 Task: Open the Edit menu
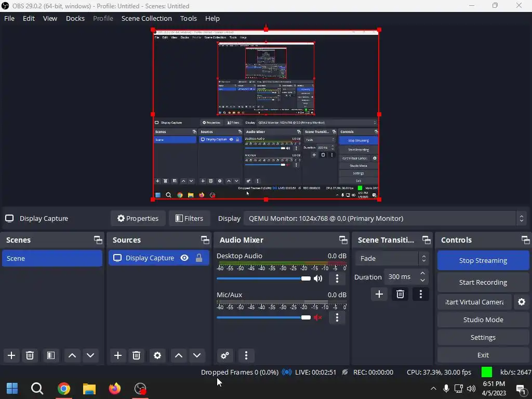coord(29,18)
